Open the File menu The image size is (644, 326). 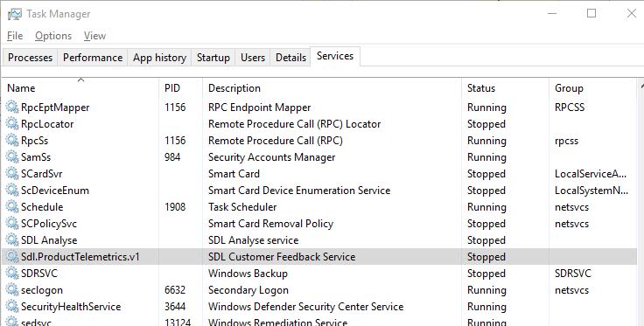click(x=15, y=36)
